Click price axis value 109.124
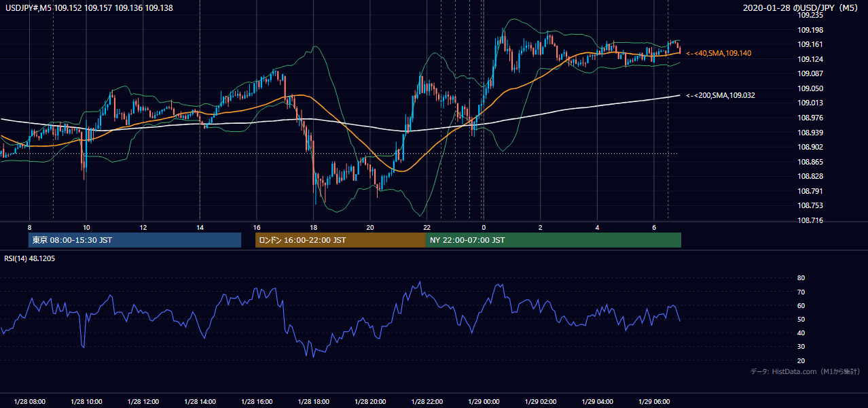Viewport: 868px width, 408px height. [810, 59]
